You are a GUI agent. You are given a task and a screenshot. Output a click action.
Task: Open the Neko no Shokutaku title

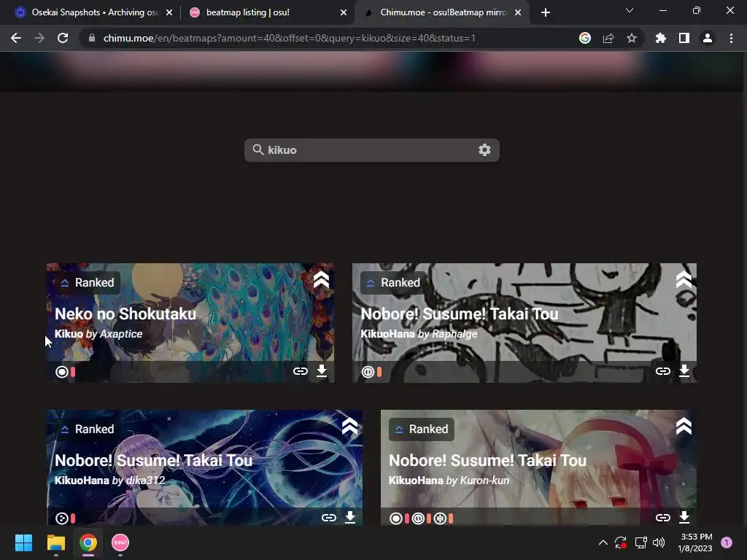click(x=125, y=314)
